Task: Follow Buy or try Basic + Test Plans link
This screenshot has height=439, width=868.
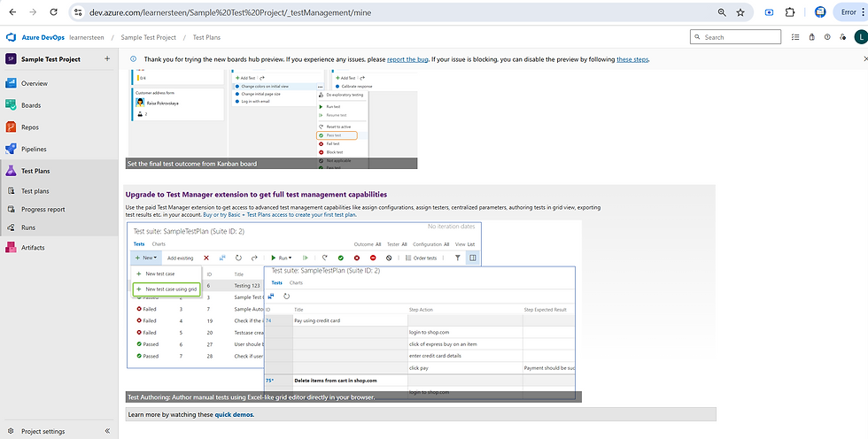Action: (280, 214)
